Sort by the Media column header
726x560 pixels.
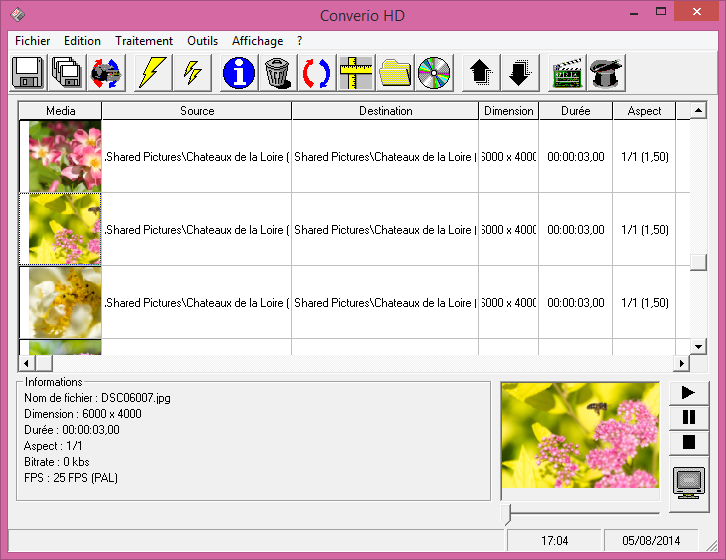[x=60, y=111]
